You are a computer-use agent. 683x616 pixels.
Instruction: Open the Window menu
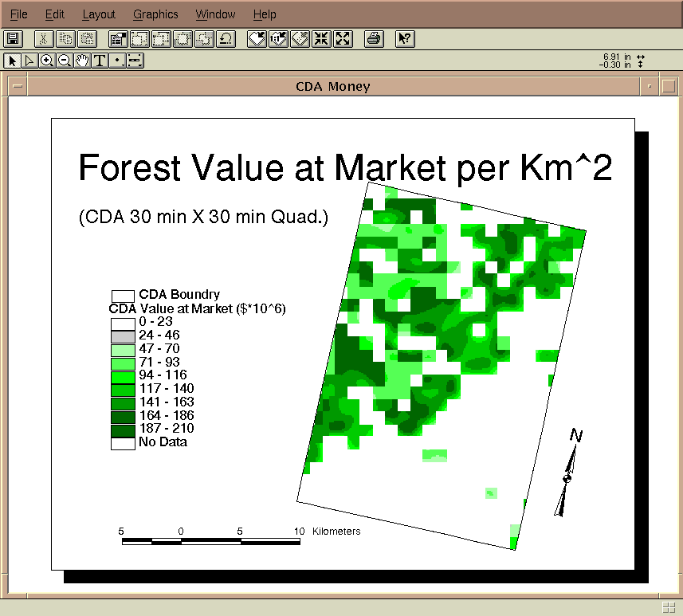(x=215, y=14)
